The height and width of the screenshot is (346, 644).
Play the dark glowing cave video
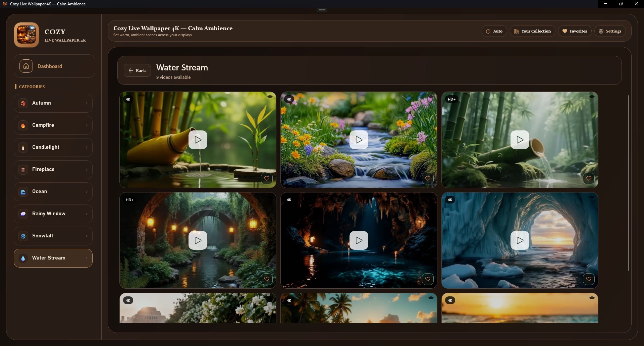(x=359, y=240)
